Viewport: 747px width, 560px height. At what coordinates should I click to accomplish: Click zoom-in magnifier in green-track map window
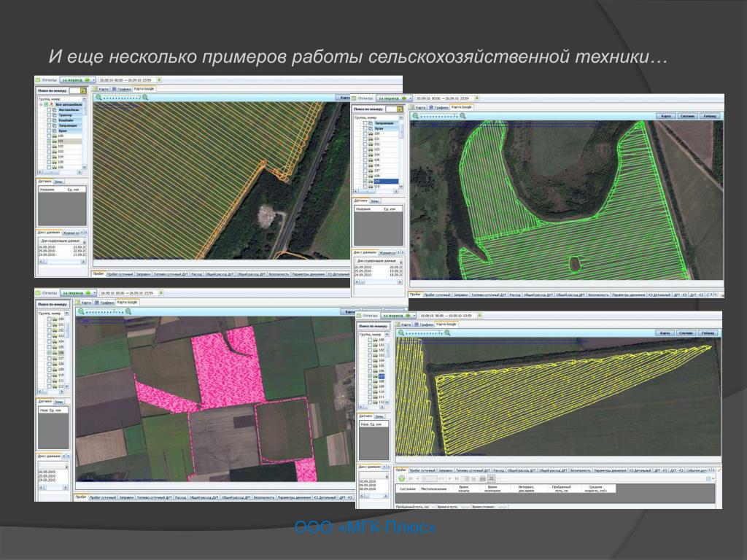coord(463,116)
